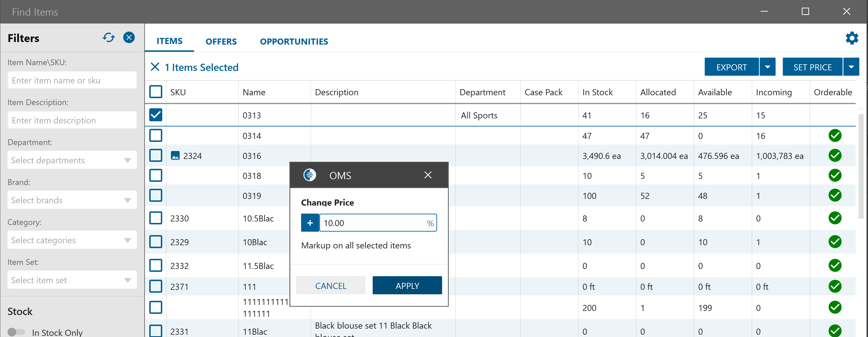
Task: Open the settings gear icon
Action: pyautogui.click(x=852, y=38)
